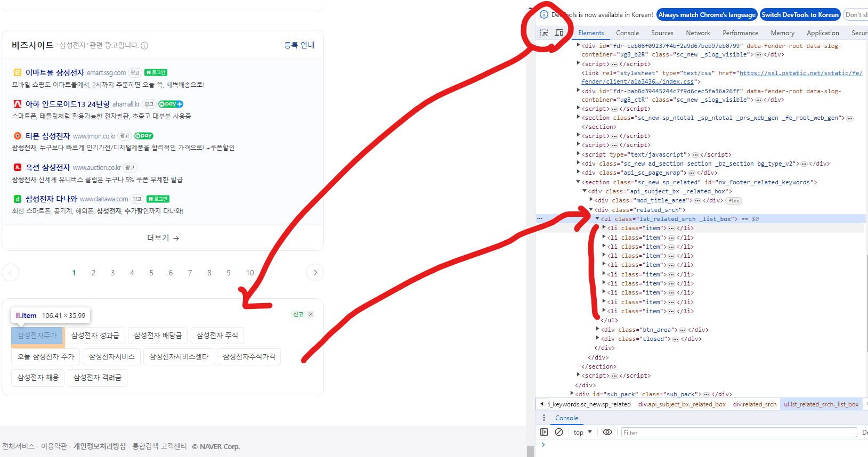868x457 pixels.
Task: Clear the console with the ban icon
Action: click(x=559, y=432)
